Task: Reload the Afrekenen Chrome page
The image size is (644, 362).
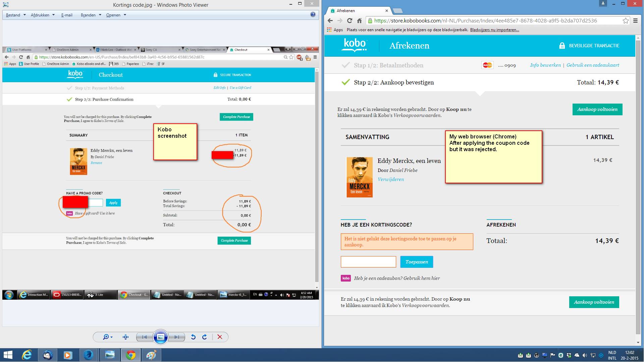Action: click(x=350, y=21)
